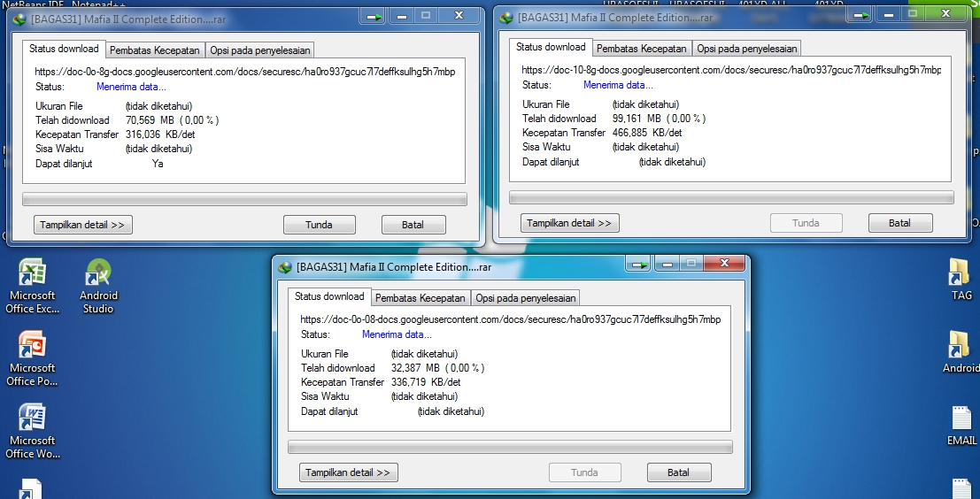980x499 pixels.
Task: Open the Opsi pada penyelesaian tab in the top-left window
Action: pos(259,50)
